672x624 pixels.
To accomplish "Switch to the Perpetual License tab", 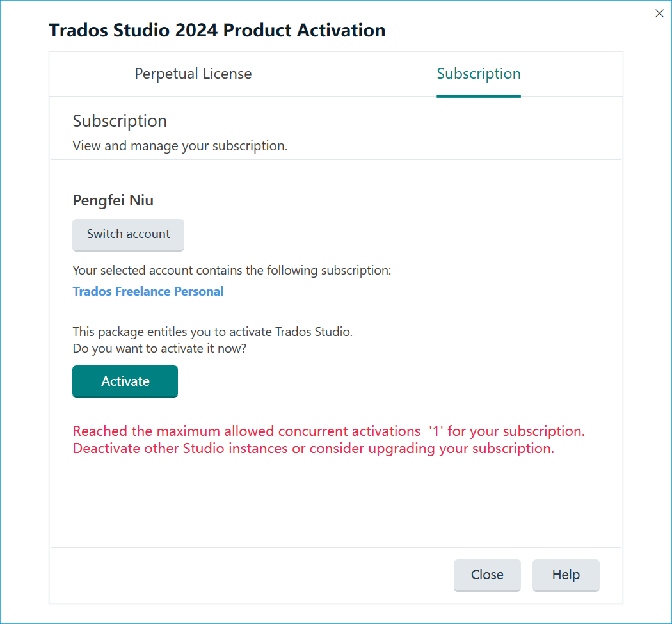I will click(x=193, y=74).
